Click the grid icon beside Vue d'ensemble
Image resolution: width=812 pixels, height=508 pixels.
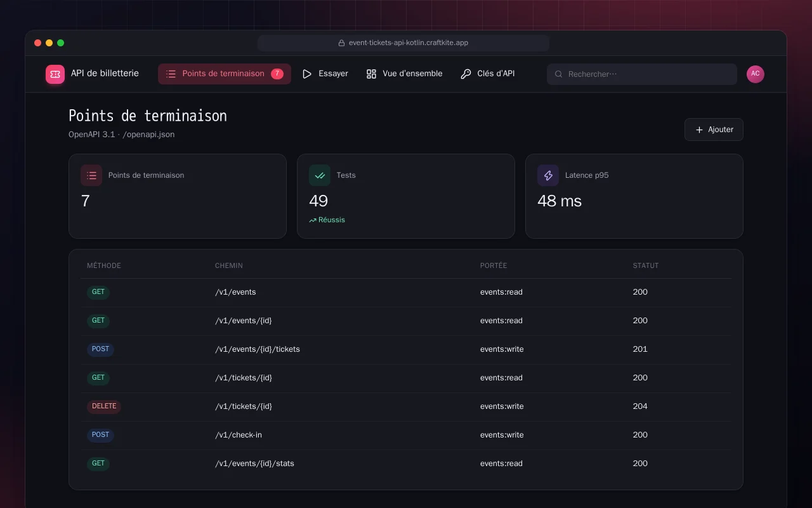pyautogui.click(x=371, y=74)
